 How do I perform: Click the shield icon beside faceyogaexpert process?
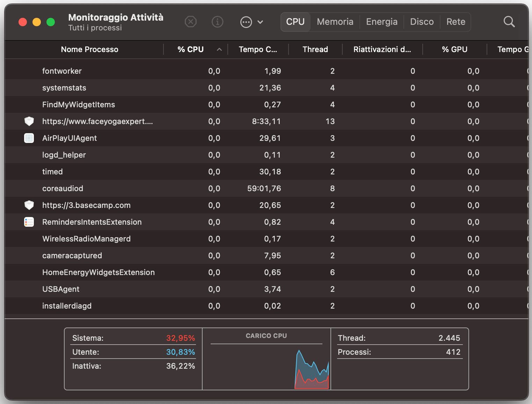point(29,121)
